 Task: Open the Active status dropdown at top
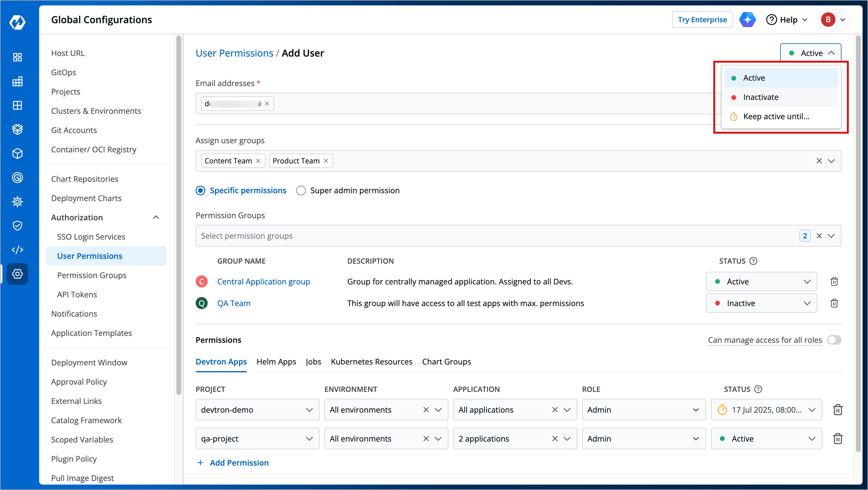pyautogui.click(x=811, y=53)
